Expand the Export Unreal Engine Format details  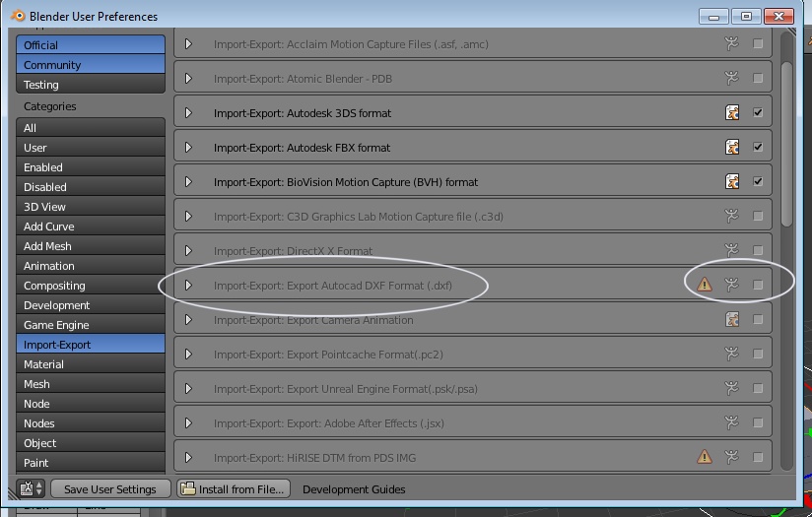pos(188,389)
